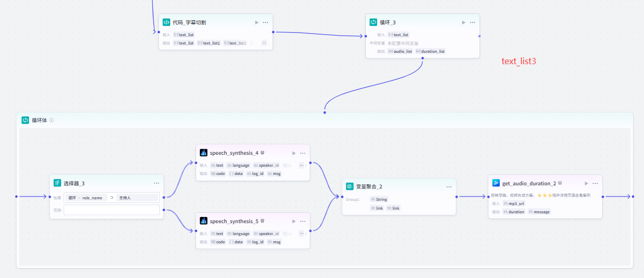Select the 选择器_3 node title

74,183
